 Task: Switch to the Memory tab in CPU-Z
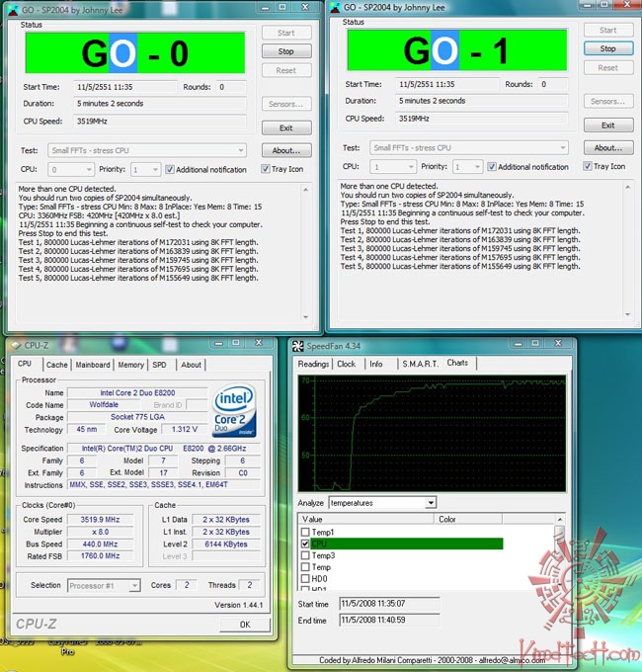click(130, 365)
